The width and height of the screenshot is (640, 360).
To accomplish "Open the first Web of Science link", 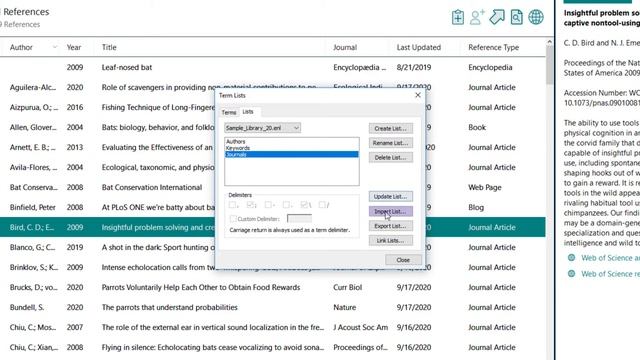I will point(610,258).
